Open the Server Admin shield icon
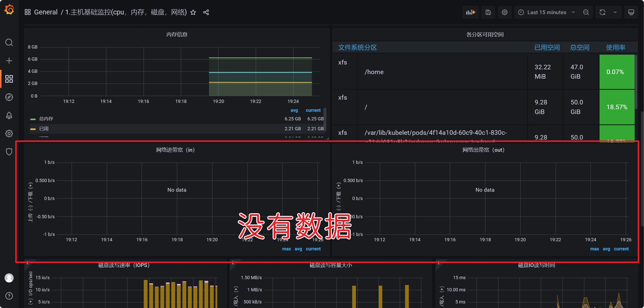The width and height of the screenshot is (644, 308). point(9,152)
